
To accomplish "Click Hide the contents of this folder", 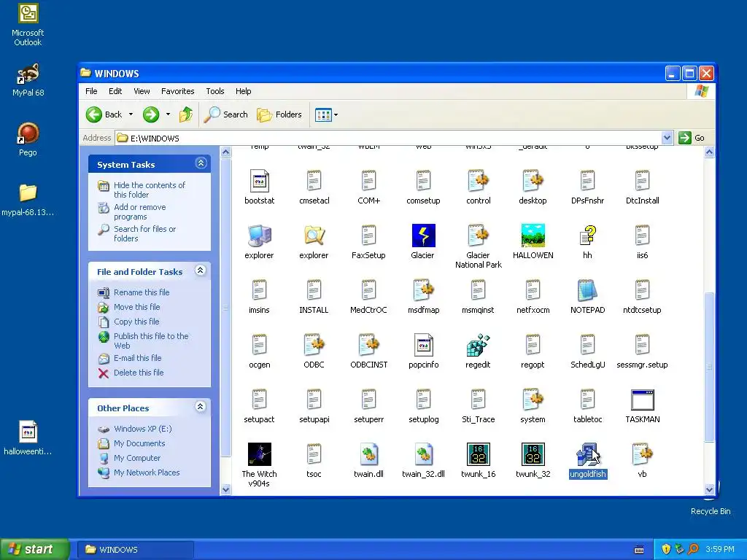I will coord(149,190).
